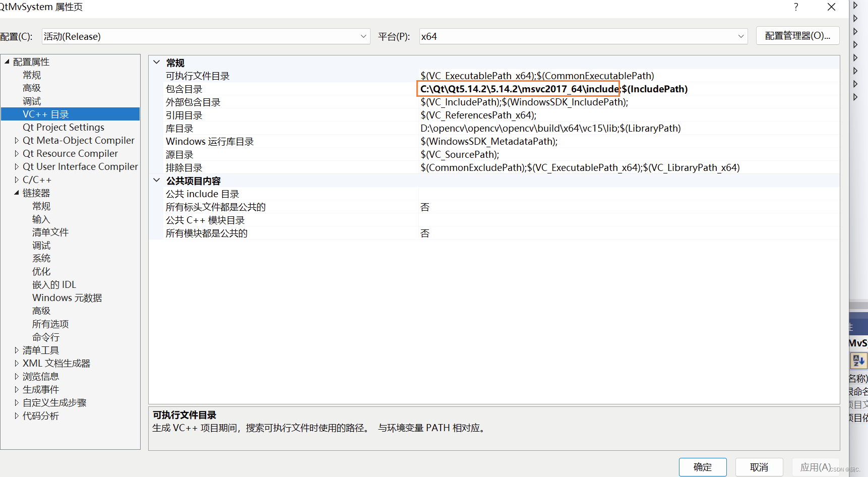Select Windows 元数据 item
Screen dimensions: 868x477
click(x=67, y=297)
